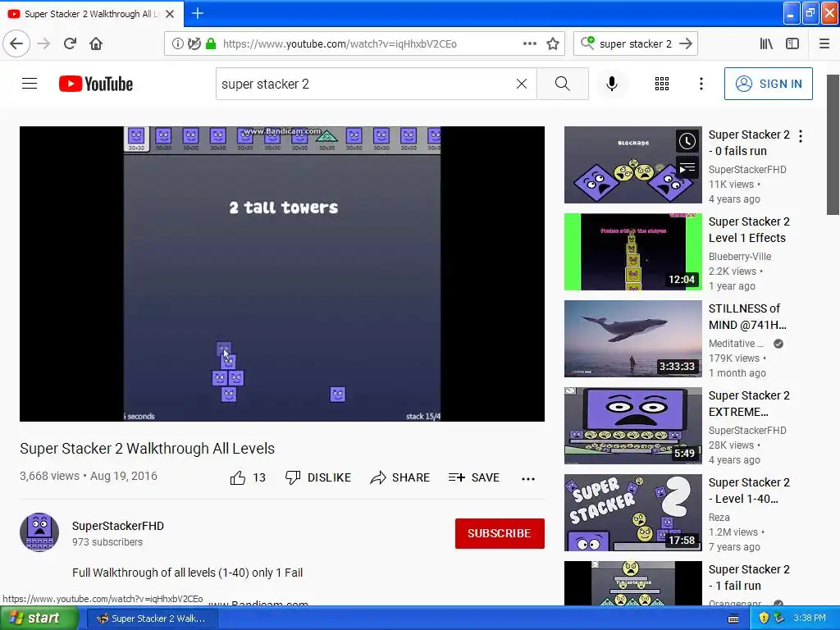Open Super Stacker 2 Level 1-40 thumbnail by Reza
The width and height of the screenshot is (840, 630).
(632, 512)
